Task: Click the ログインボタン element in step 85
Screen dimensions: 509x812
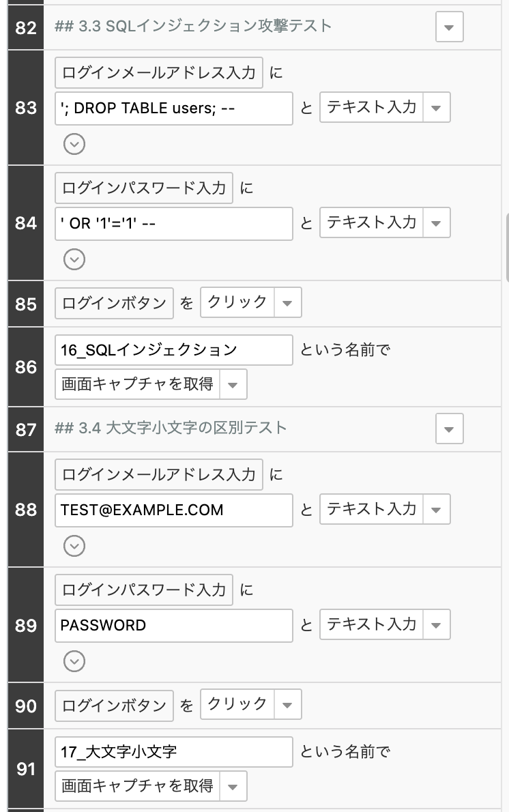Action: click(114, 304)
